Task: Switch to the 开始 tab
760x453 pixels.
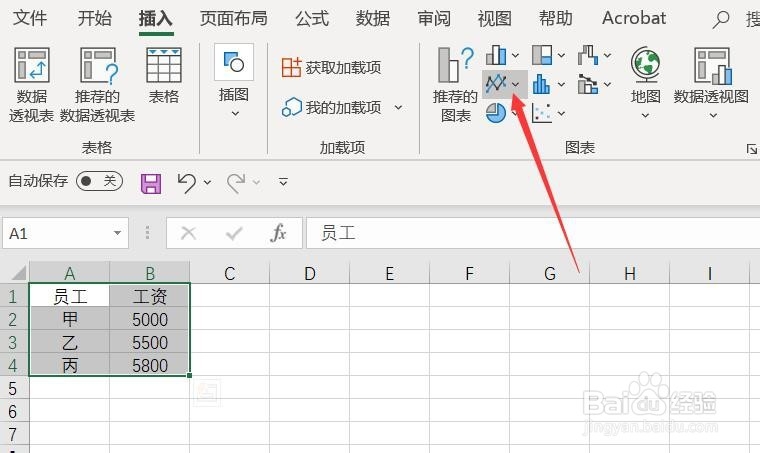Action: point(95,18)
